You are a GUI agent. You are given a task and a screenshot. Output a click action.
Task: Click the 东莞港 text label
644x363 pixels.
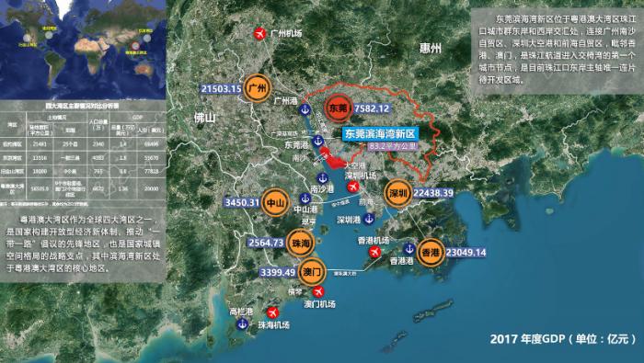296,145
